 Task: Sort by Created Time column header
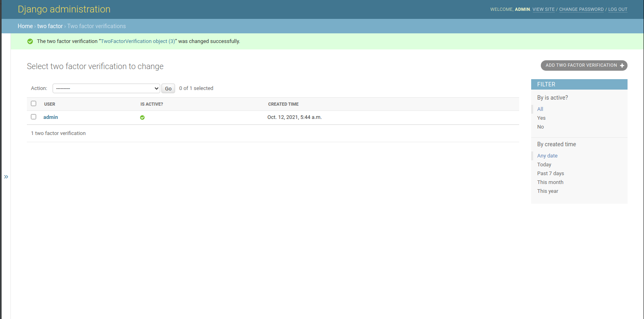tap(283, 104)
